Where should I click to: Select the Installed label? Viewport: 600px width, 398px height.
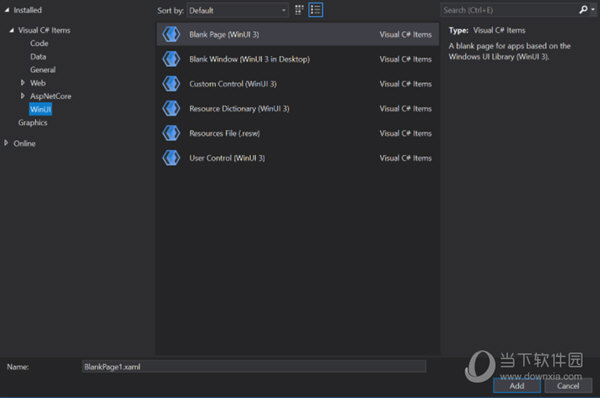pyautogui.click(x=28, y=10)
